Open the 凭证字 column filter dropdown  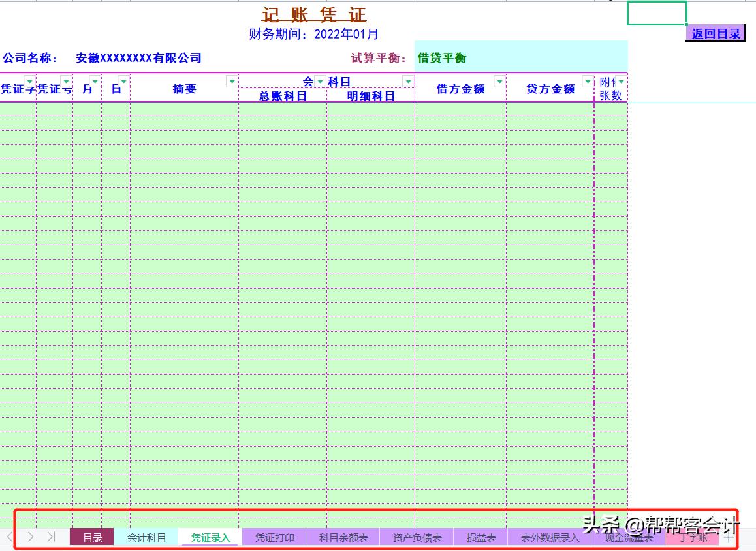pyautogui.click(x=29, y=81)
